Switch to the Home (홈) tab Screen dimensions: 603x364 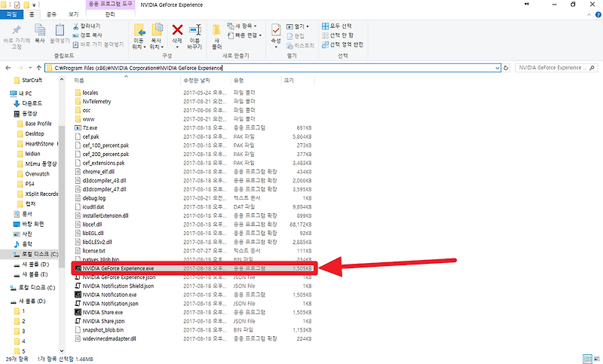(x=32, y=14)
